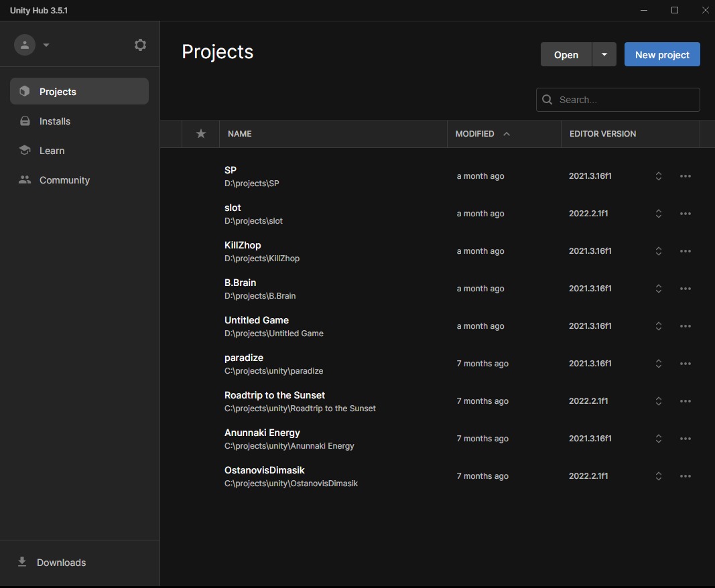Open the more options menu for slot
715x588 pixels.
[686, 214]
